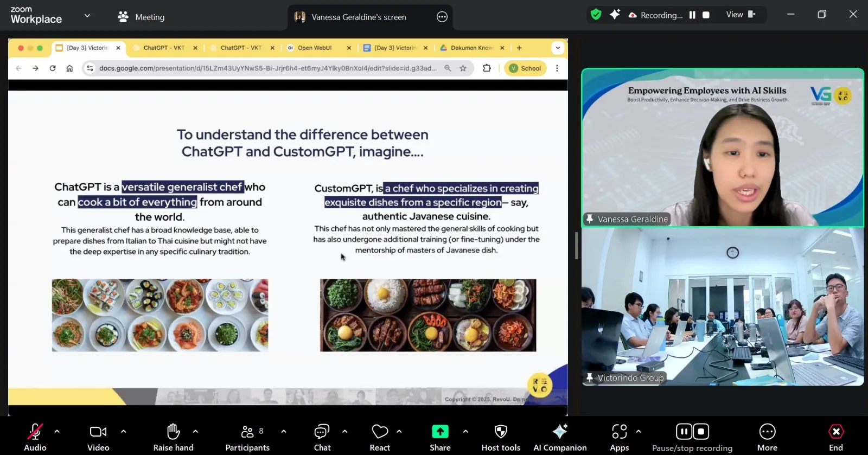
Task: Close the Dokumen Know tab
Action: pos(502,48)
